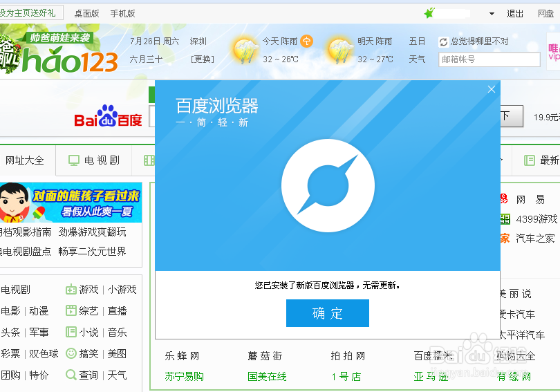560x392 pixels.
Task: Click the game controller icon beside 游戏
Action: tap(71, 289)
